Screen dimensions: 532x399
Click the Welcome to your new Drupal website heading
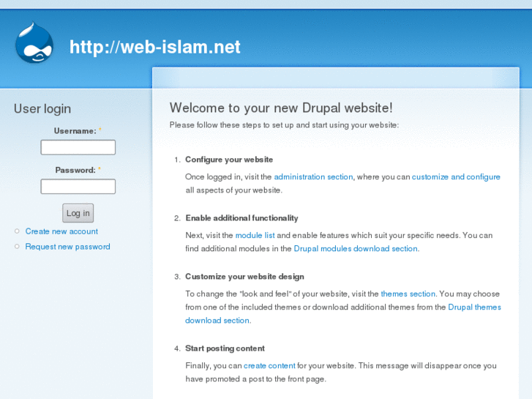click(281, 108)
